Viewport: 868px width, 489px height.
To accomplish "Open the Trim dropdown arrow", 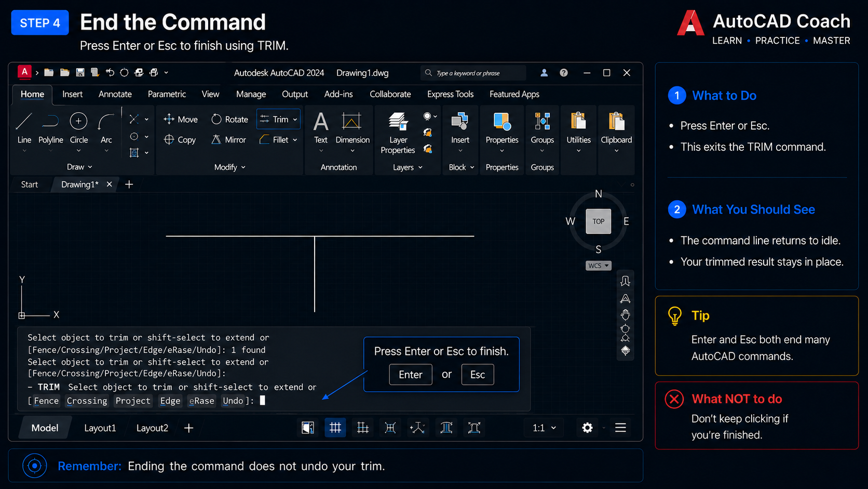I will [295, 120].
